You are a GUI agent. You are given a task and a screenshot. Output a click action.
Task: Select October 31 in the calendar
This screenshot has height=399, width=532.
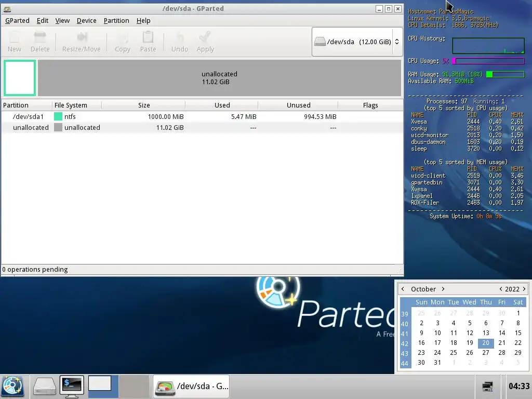click(x=437, y=363)
